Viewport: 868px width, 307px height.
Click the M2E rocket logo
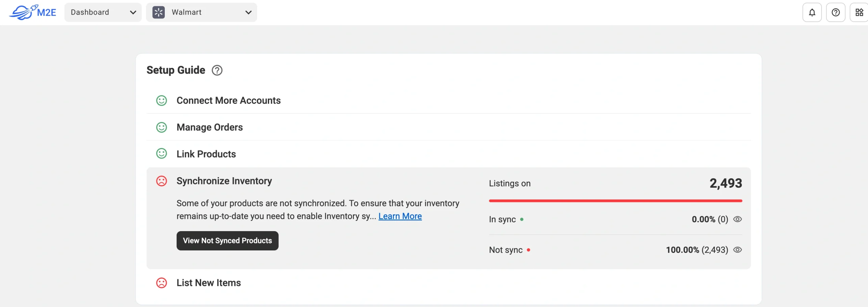pyautogui.click(x=33, y=12)
